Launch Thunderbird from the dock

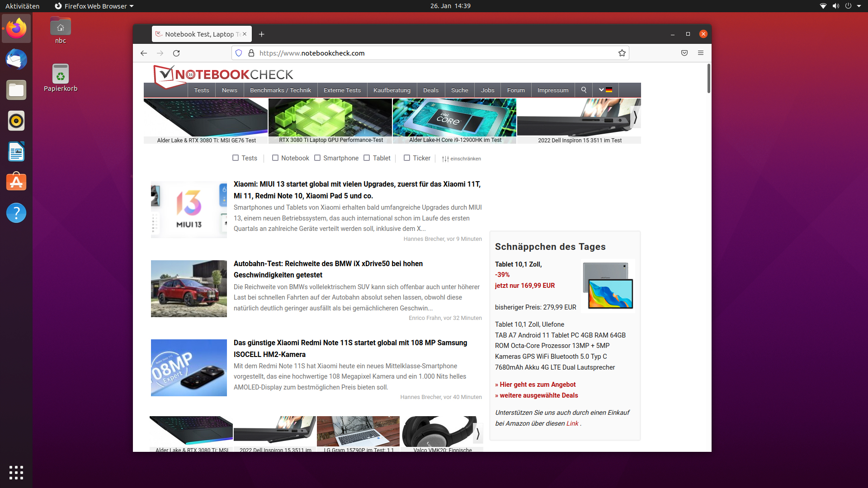[16, 60]
